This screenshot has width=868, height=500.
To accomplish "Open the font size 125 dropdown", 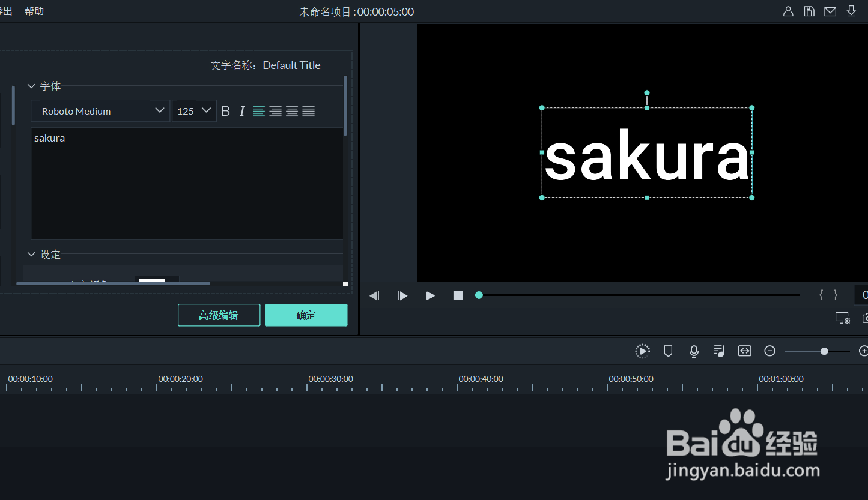I will (x=194, y=111).
